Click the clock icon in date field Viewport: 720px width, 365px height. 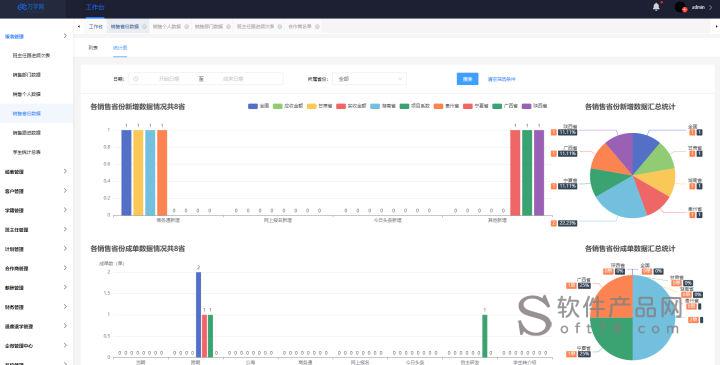135,79
